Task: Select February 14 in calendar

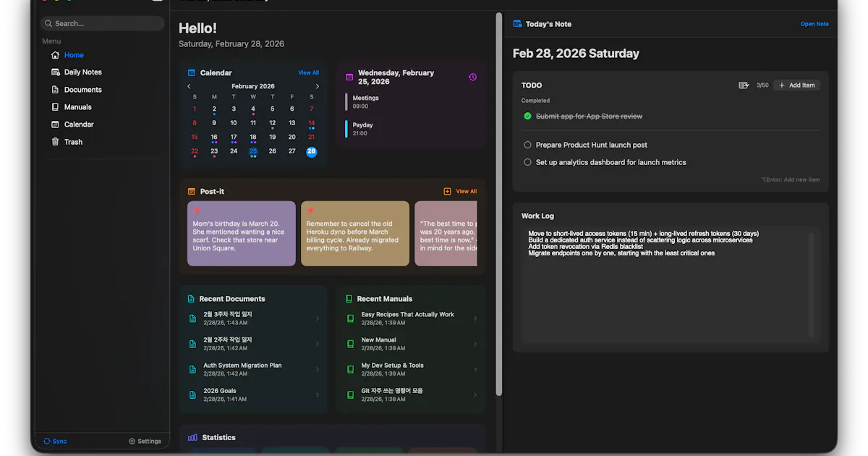Action: 312,124
